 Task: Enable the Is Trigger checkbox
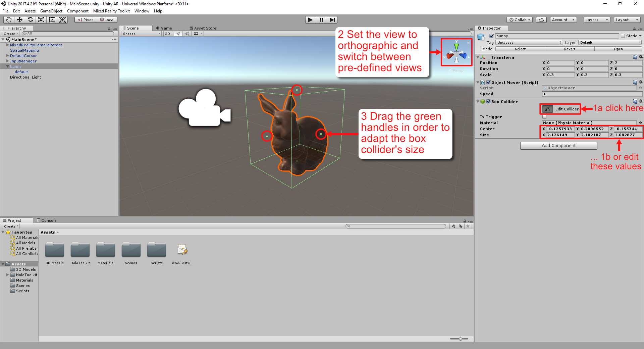(544, 117)
